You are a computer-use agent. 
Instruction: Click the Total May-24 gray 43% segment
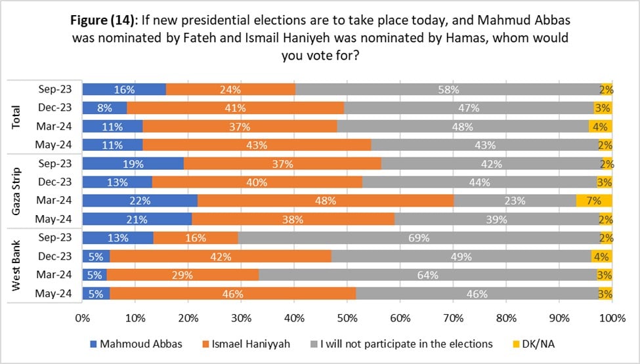point(485,145)
